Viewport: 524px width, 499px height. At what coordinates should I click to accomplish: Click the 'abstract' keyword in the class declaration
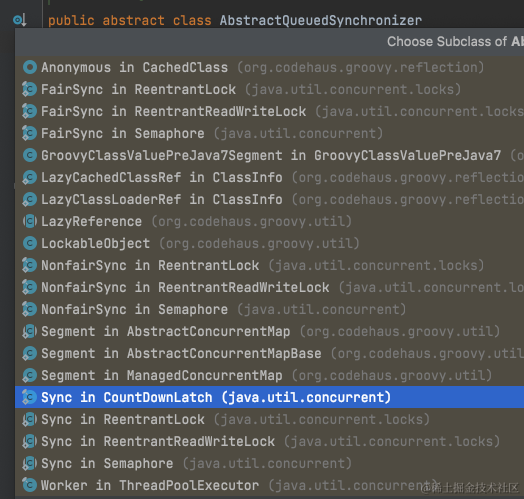133,20
